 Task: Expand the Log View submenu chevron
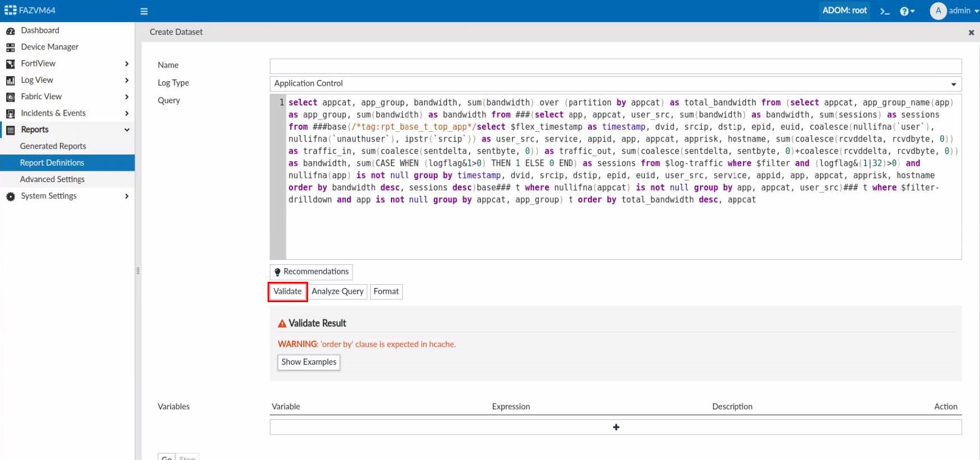coord(127,80)
